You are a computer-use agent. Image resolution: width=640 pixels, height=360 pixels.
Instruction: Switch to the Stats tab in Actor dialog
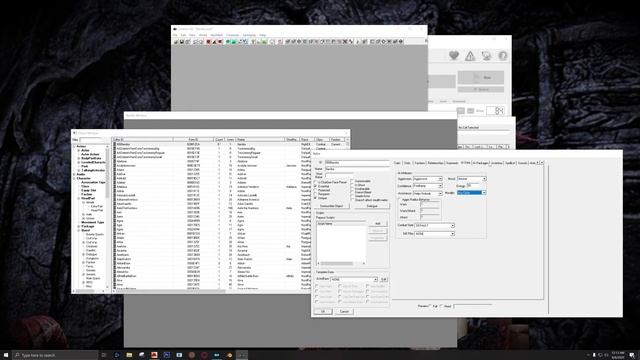click(407, 163)
